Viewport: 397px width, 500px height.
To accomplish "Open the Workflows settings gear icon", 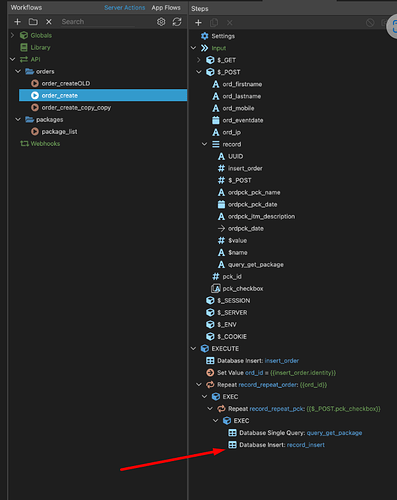I will click(x=161, y=22).
